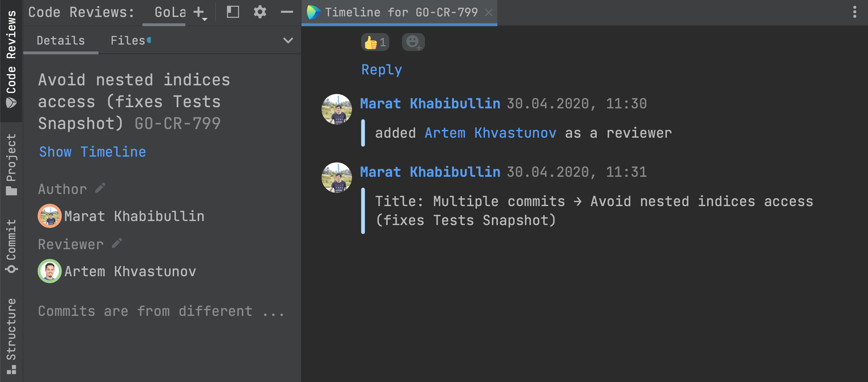
Task: Edit the Reviewer with pencil icon
Action: pos(117,243)
